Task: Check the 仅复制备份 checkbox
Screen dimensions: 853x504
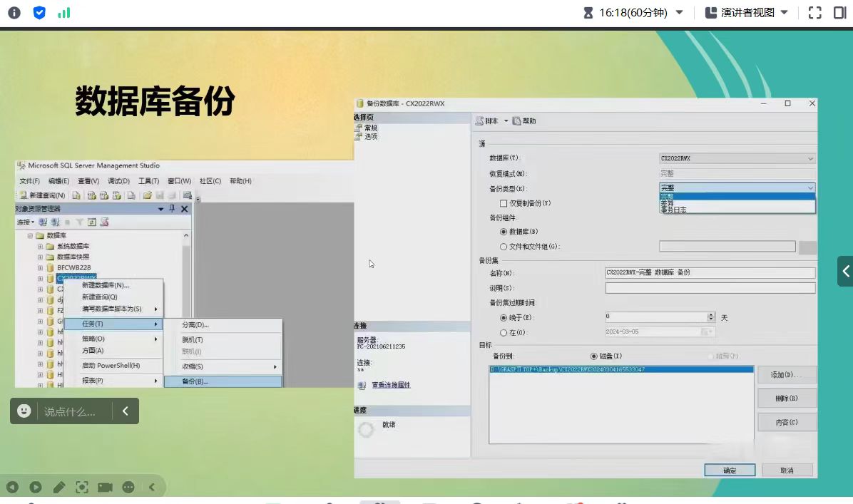Action: 504,203
